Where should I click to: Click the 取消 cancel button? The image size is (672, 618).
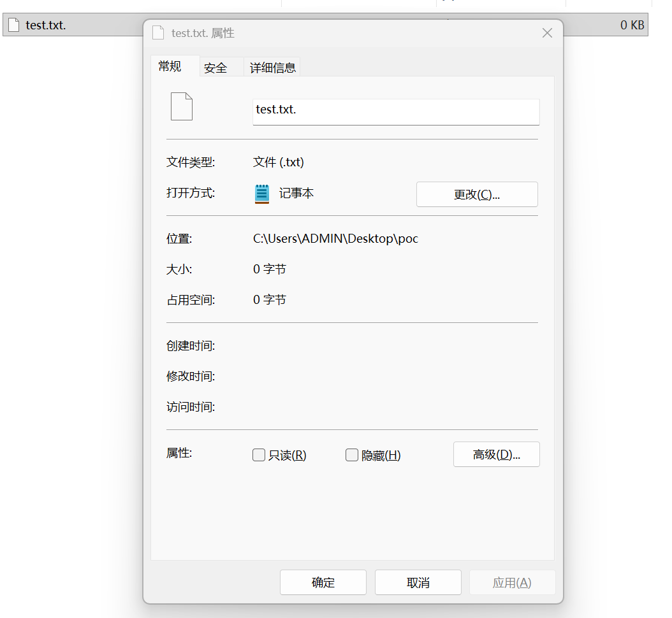(418, 582)
